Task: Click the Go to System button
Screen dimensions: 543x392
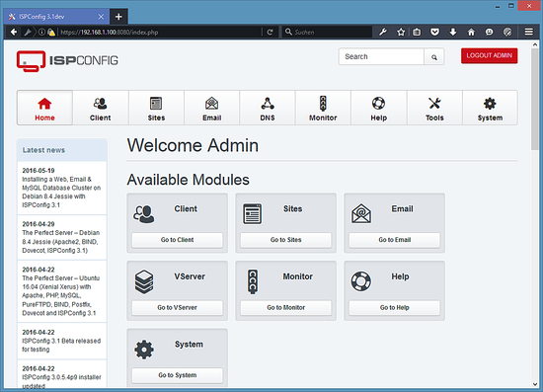Action: click(x=178, y=375)
